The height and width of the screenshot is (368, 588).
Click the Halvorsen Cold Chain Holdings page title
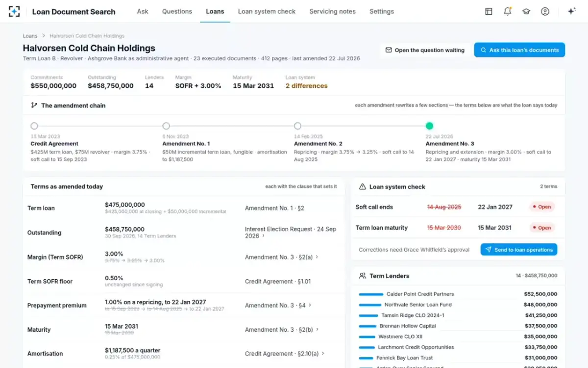pyautogui.click(x=89, y=48)
